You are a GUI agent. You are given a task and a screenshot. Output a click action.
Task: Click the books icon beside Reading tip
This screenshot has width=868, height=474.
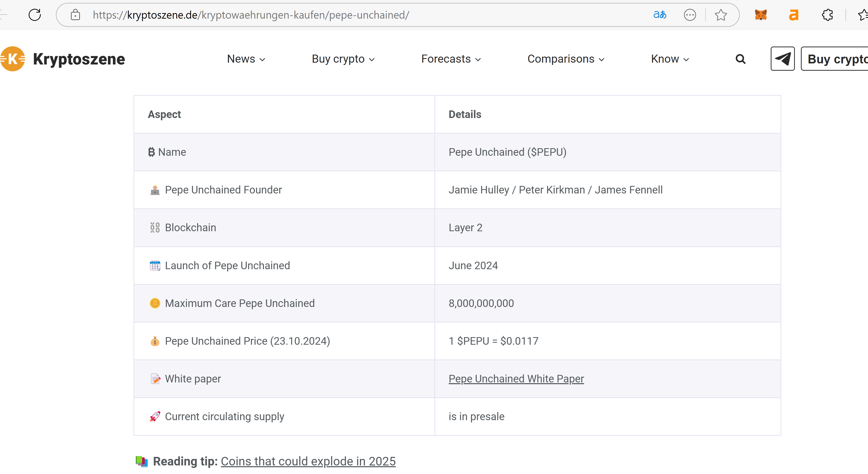pos(142,461)
